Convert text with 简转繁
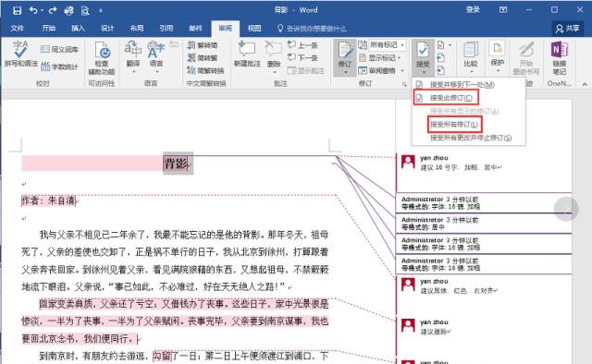The width and height of the screenshot is (592, 364). pyautogui.click(x=203, y=57)
